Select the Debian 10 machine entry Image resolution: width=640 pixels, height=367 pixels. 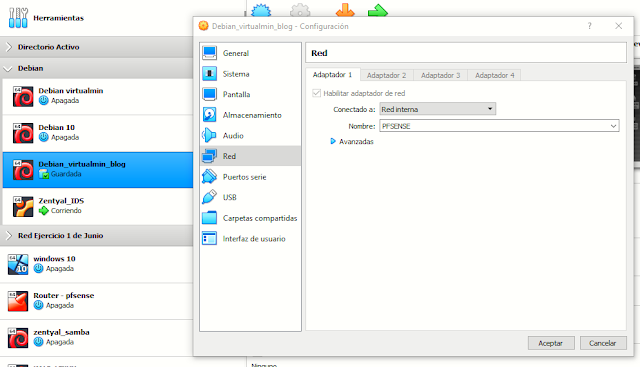(98, 133)
